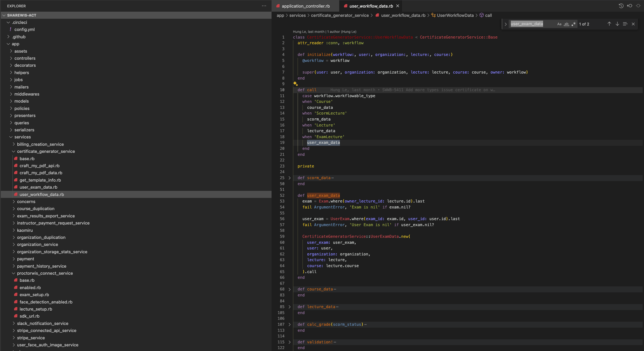Unfold calc_grade method at line 107

[289, 324]
